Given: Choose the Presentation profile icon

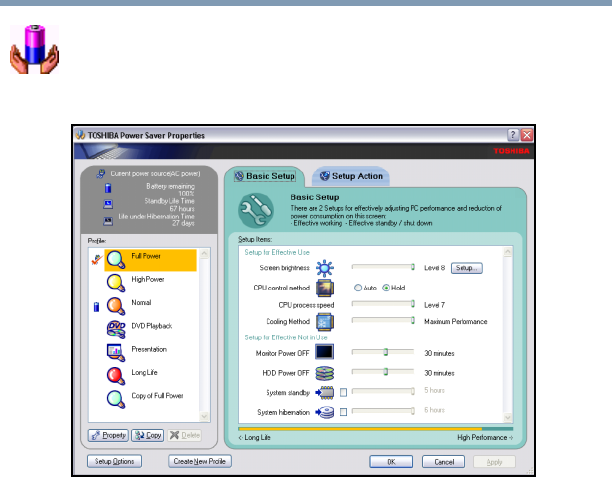Looking at the screenshot, I should (116, 352).
